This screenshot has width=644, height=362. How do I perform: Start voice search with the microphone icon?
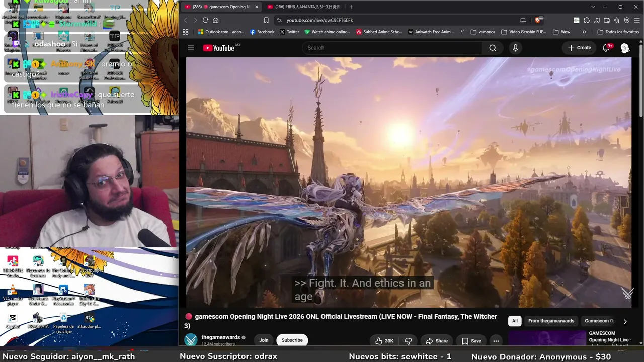click(x=515, y=48)
